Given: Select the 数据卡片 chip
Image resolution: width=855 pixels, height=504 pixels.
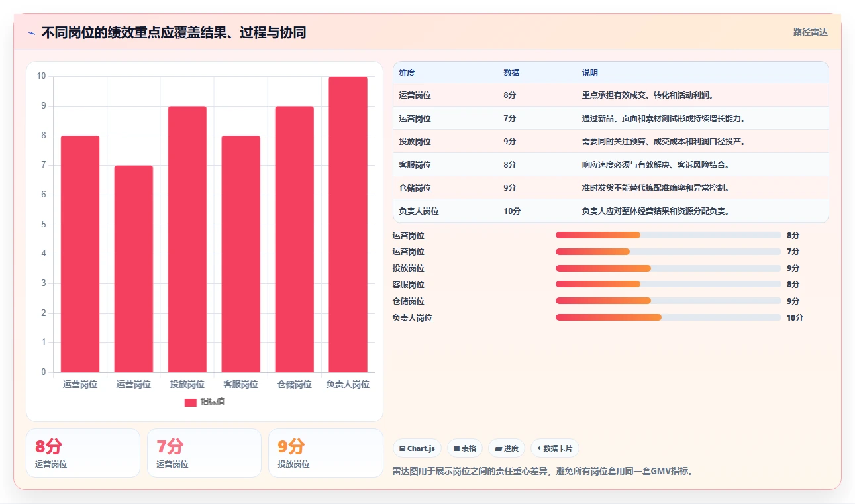Looking at the screenshot, I should pos(554,448).
